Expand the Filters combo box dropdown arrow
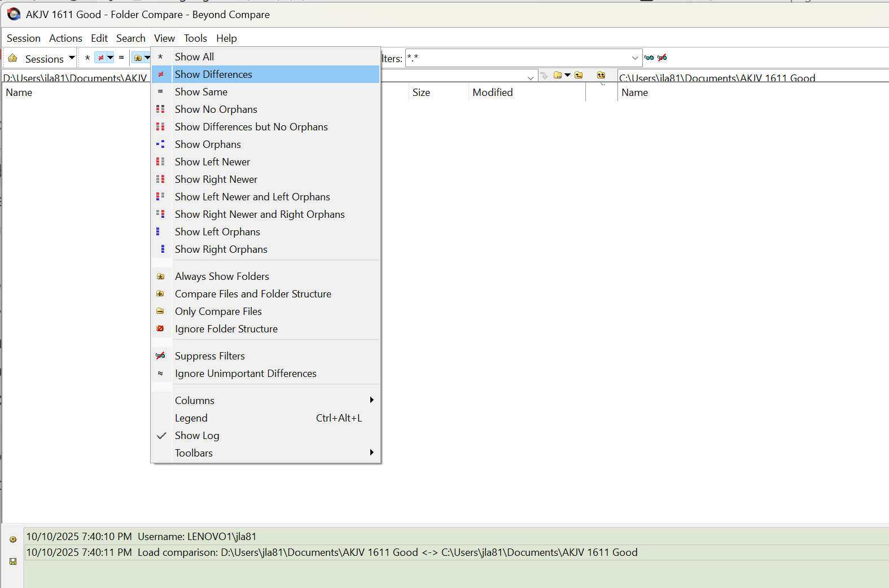 635,58
